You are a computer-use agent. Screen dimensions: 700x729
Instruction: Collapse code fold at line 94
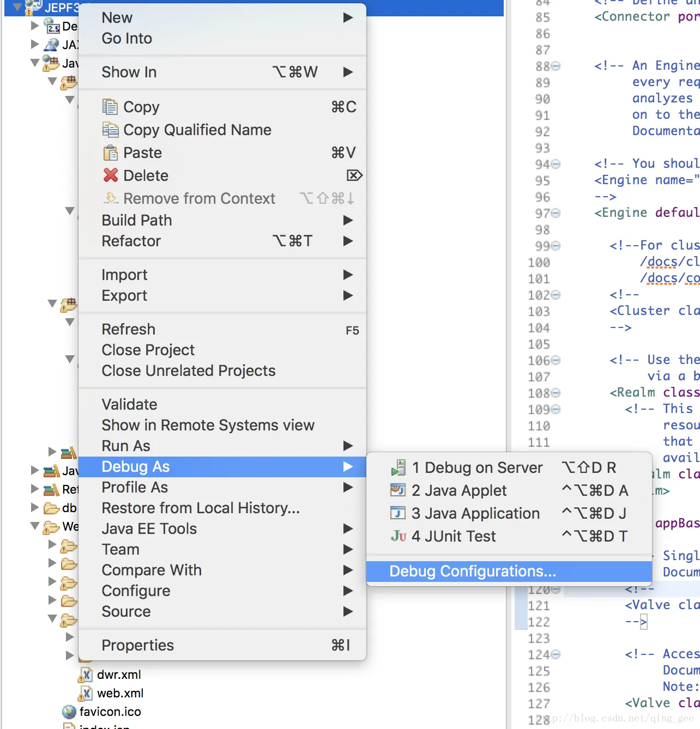coord(556,164)
